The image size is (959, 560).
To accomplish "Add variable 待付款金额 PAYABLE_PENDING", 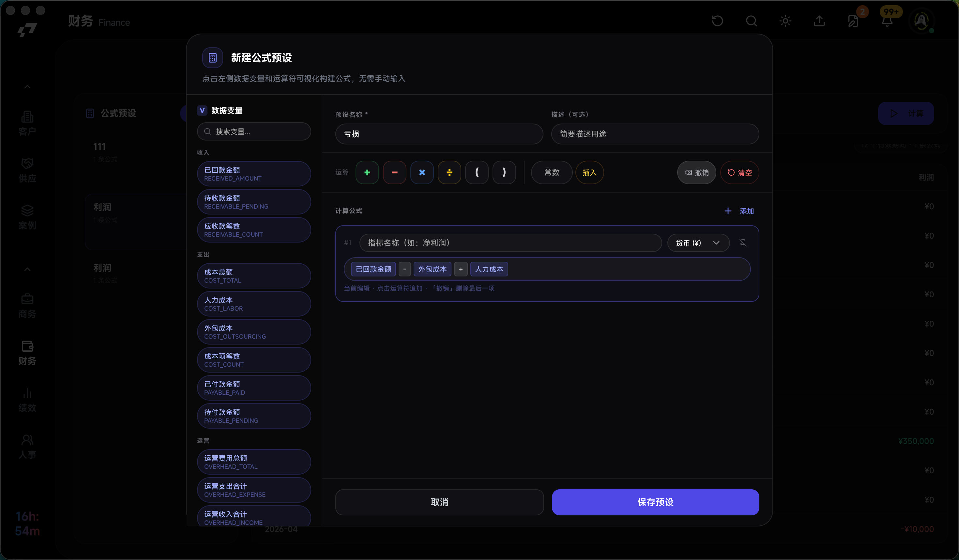I will pos(254,416).
